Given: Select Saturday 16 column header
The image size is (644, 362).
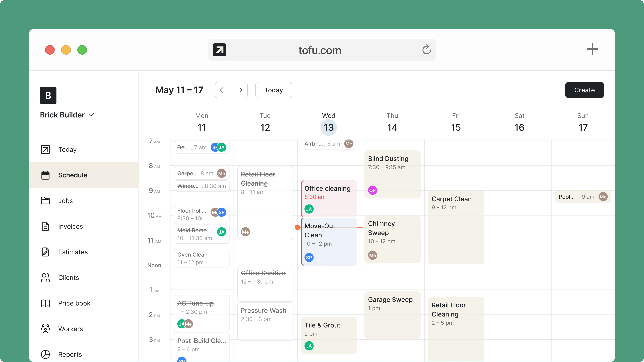Looking at the screenshot, I should [x=519, y=122].
